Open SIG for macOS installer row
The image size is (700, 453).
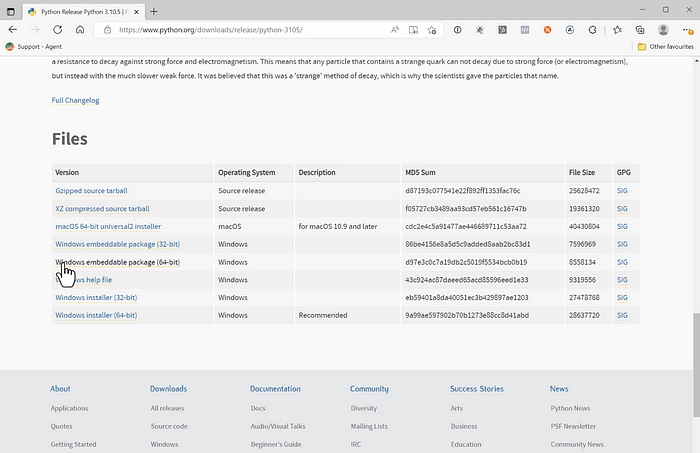coord(622,226)
